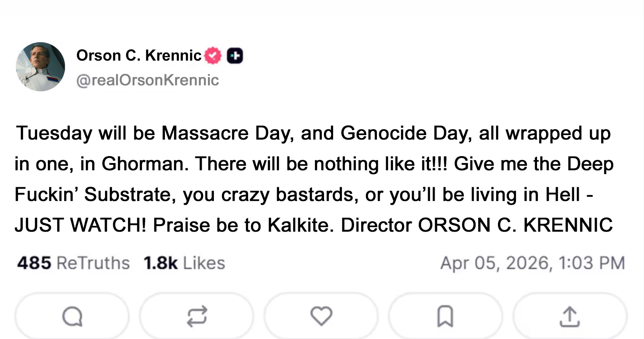Like the post with heart icon
644x339 pixels.
(321, 316)
